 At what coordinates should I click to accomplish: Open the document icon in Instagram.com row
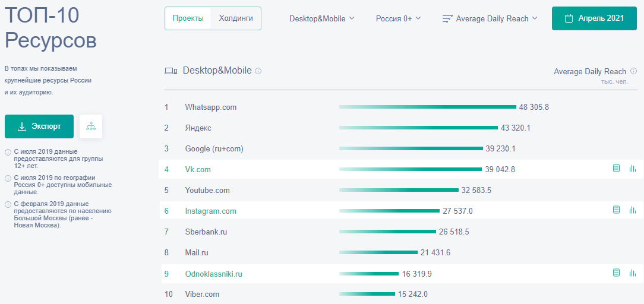[x=616, y=210]
